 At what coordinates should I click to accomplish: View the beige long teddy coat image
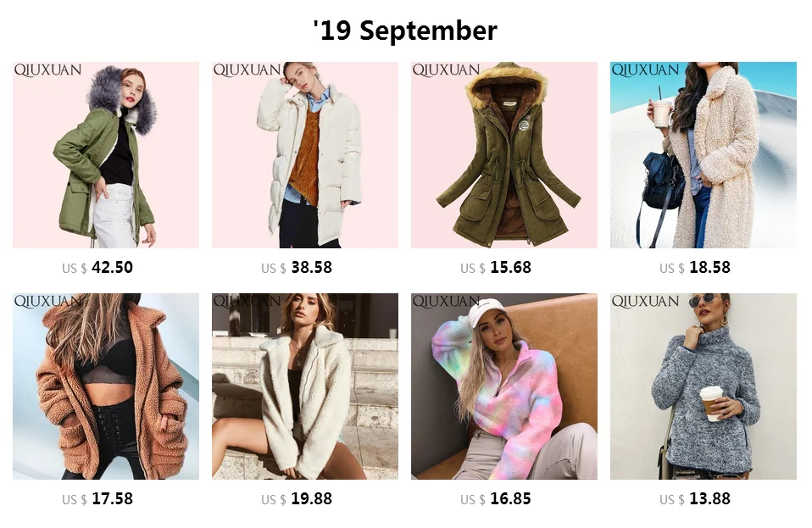[704, 155]
